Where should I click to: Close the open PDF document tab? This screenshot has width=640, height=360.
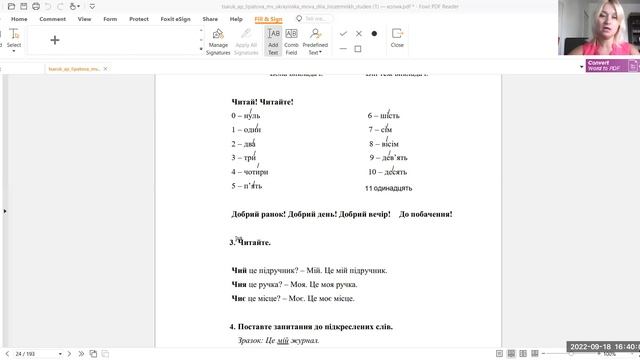[x=105, y=69]
